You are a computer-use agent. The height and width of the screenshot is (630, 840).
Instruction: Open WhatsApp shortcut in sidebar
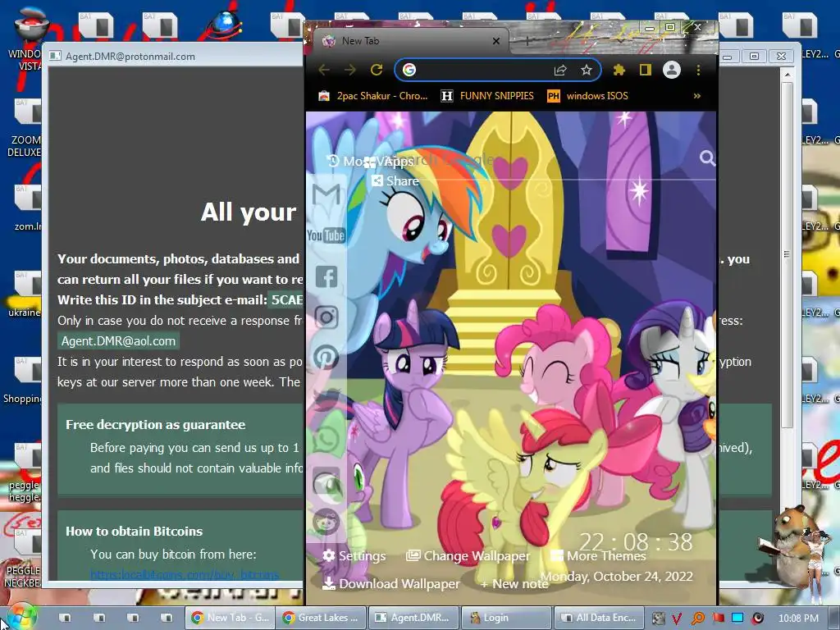pos(326,441)
